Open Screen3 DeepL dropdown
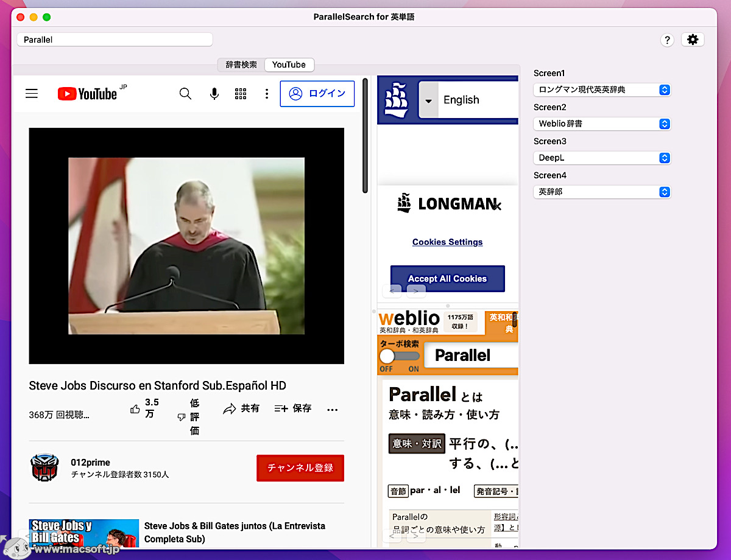Screen dimensions: 731x560 (602, 158)
